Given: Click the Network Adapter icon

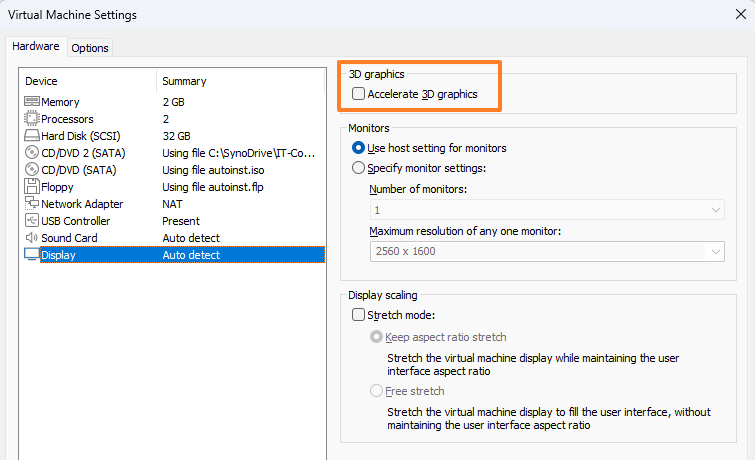Looking at the screenshot, I should (x=32, y=204).
